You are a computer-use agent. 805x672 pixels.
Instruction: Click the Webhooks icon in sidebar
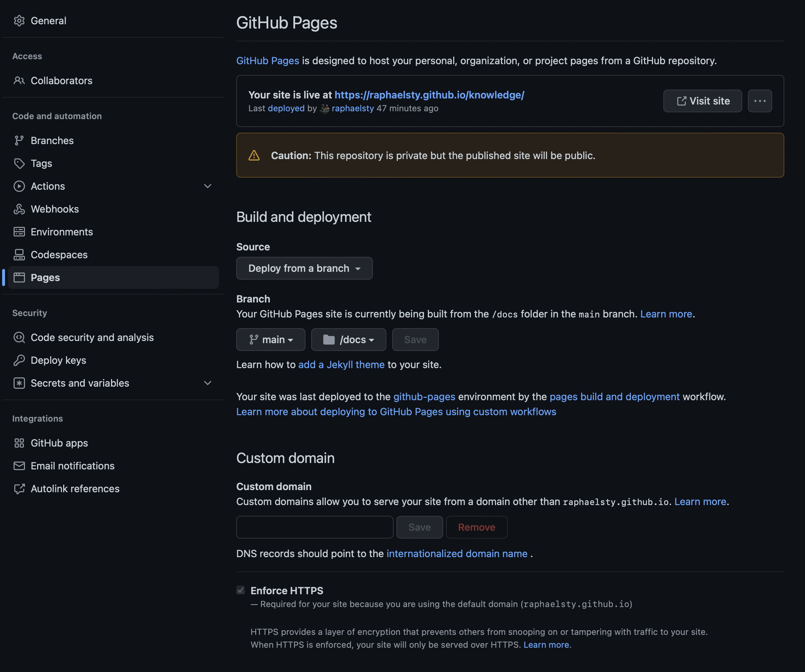click(19, 209)
